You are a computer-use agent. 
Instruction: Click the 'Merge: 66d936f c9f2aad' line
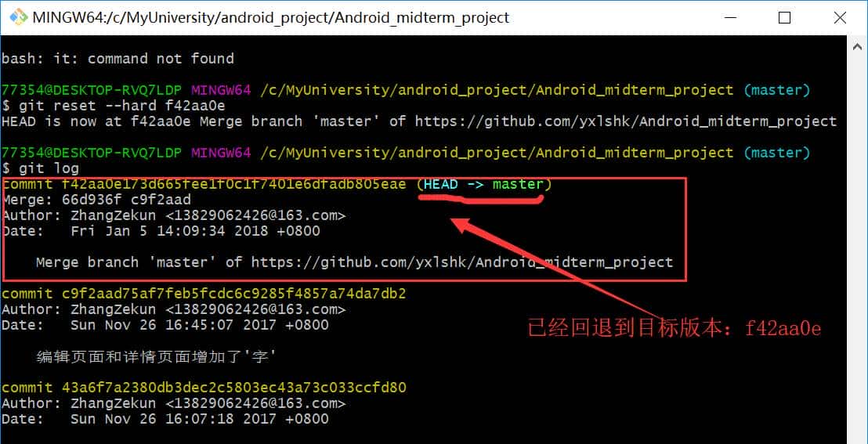96,200
